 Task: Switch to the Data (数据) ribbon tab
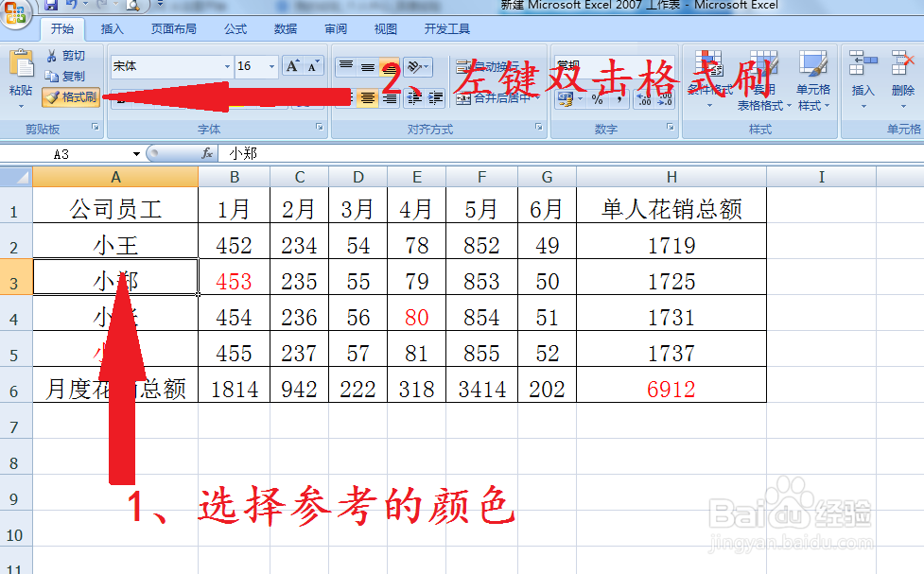pyautogui.click(x=285, y=28)
